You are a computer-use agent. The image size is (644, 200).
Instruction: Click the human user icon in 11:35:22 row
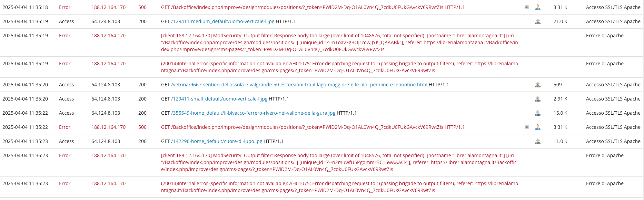[538, 127]
